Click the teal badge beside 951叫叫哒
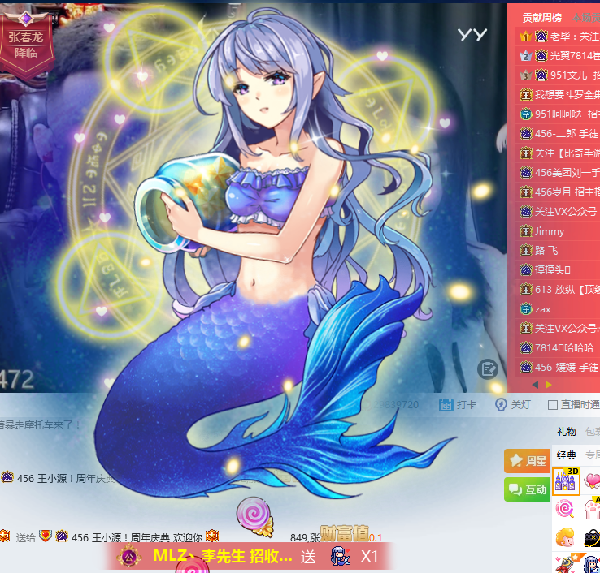The height and width of the screenshot is (573, 600). pos(526,114)
